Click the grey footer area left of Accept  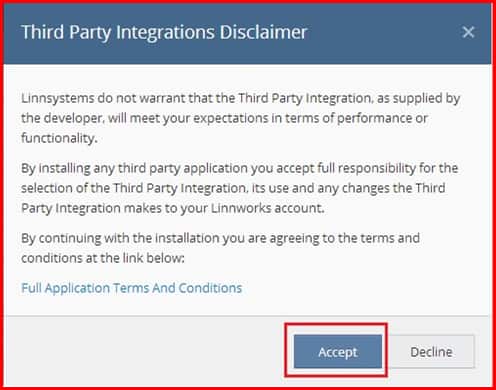click(x=145, y=352)
